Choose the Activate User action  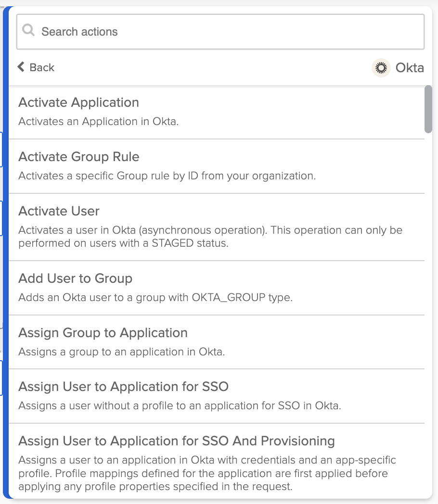59,211
